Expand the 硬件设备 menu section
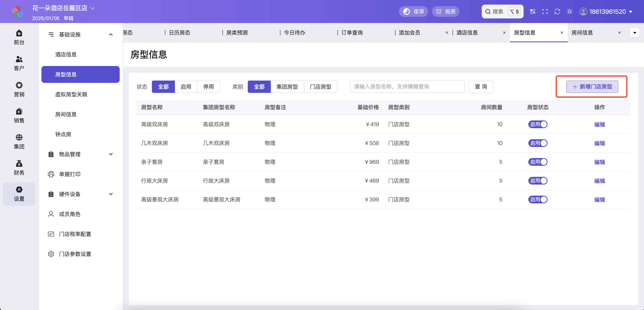 tap(80, 194)
